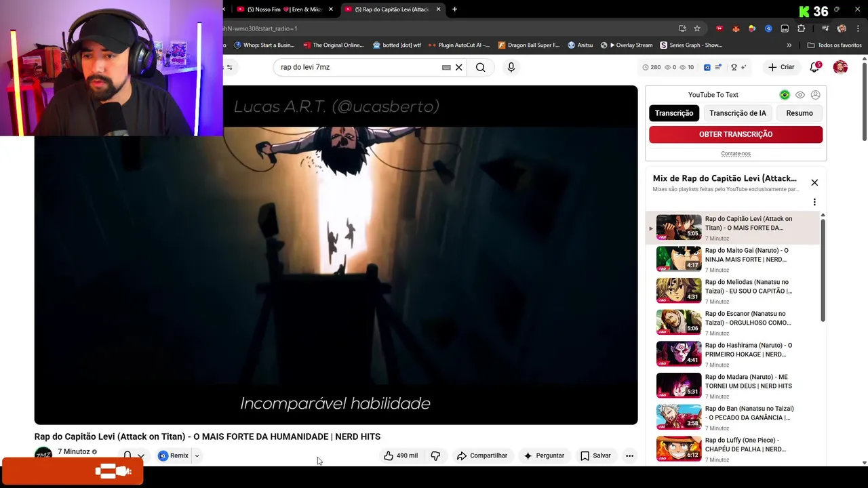The width and height of the screenshot is (868, 488).
Task: Open the MetaMask fox extension
Action: tap(736, 28)
